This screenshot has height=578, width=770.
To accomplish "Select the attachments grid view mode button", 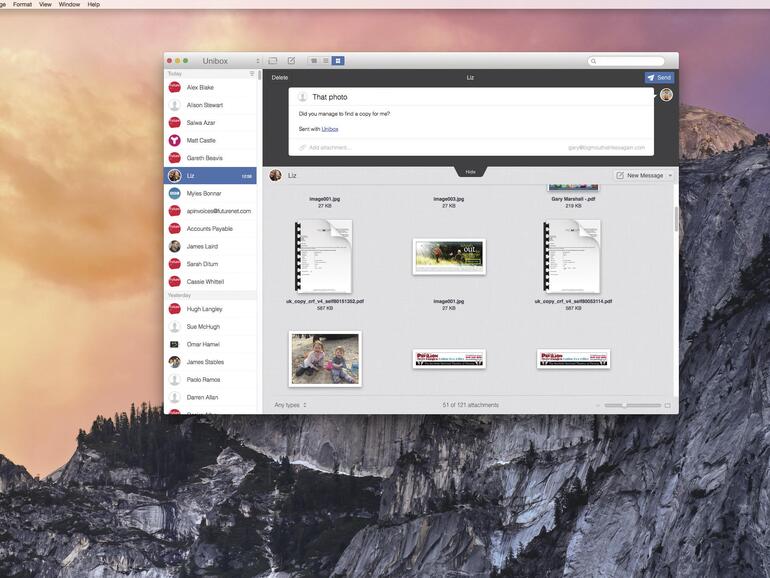I will [338, 61].
